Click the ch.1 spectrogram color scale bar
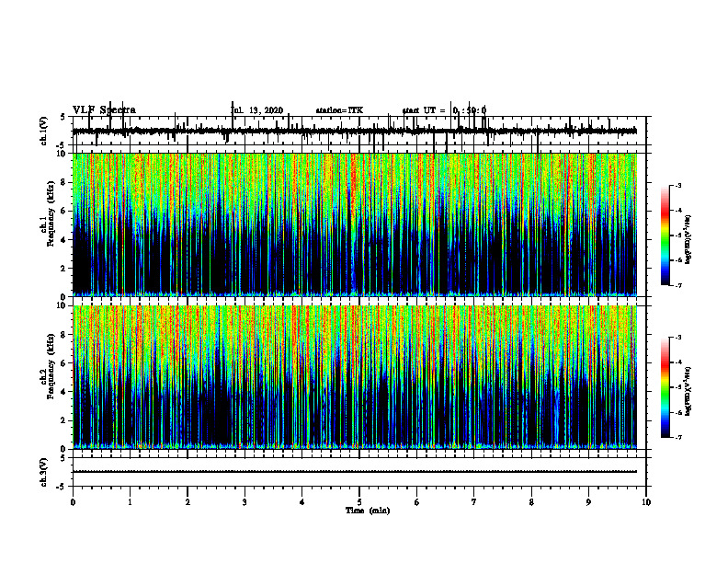728x563 pixels. pyautogui.click(x=665, y=236)
